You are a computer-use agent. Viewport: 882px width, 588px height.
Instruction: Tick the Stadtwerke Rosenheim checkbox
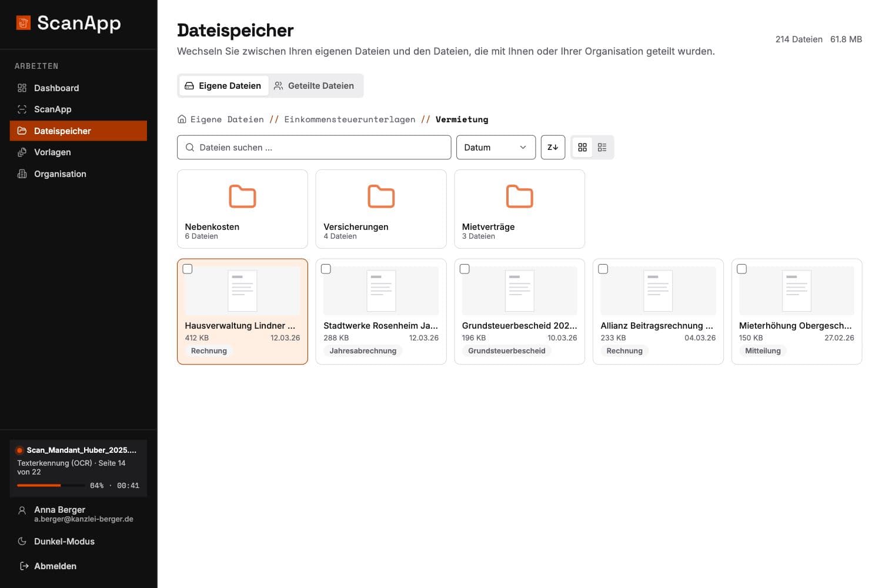[x=326, y=269]
